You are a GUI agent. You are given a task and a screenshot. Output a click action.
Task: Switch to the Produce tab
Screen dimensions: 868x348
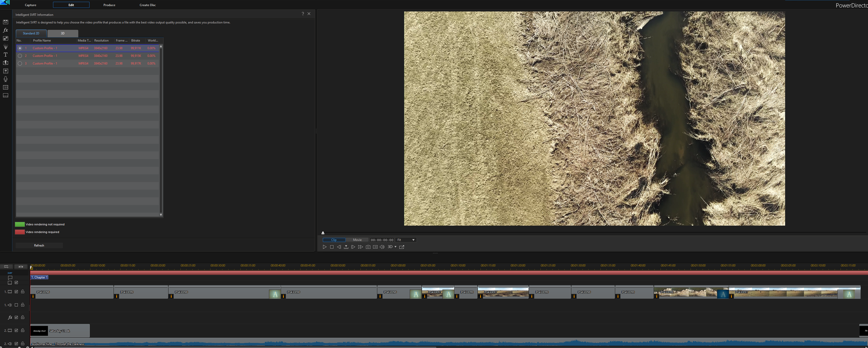click(x=109, y=5)
